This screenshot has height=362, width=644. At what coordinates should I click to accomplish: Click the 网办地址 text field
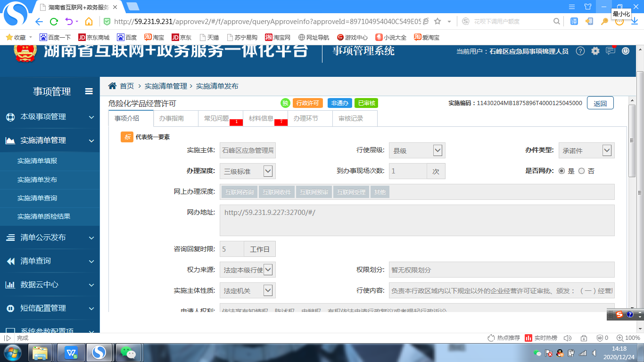click(417, 220)
